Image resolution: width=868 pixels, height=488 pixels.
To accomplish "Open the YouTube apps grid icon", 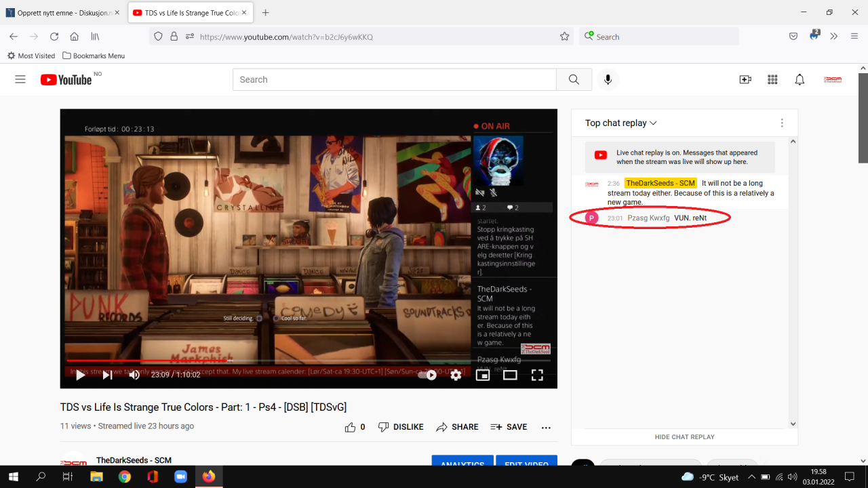I will coord(772,79).
